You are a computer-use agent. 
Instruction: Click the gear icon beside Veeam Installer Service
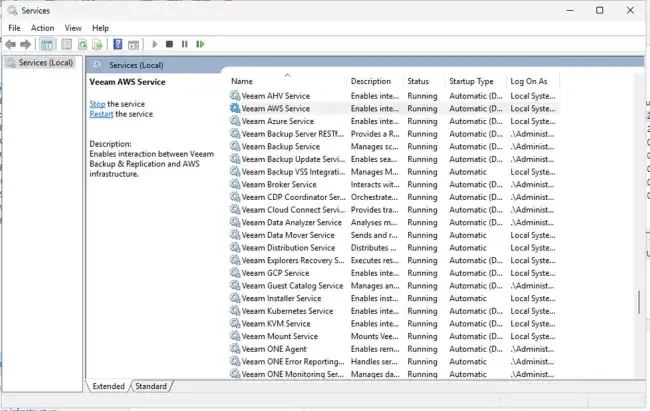(235, 298)
